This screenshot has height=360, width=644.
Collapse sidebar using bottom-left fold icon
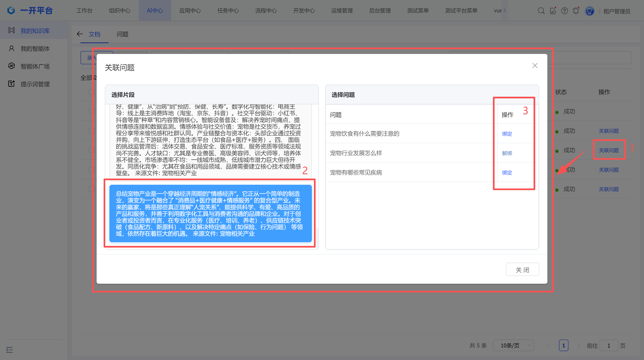tap(9, 350)
